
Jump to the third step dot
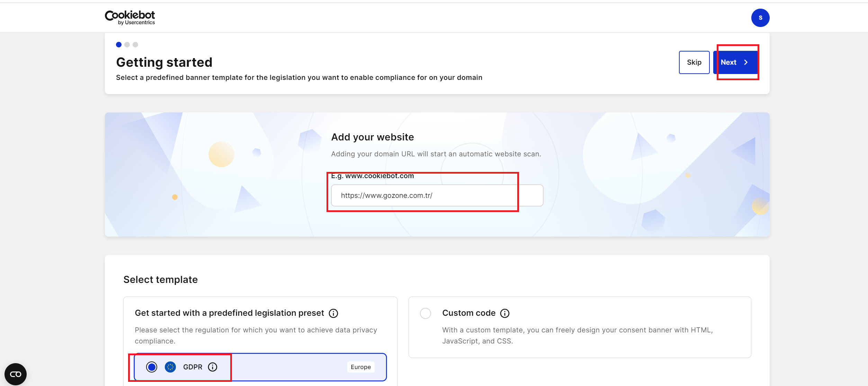pos(135,45)
